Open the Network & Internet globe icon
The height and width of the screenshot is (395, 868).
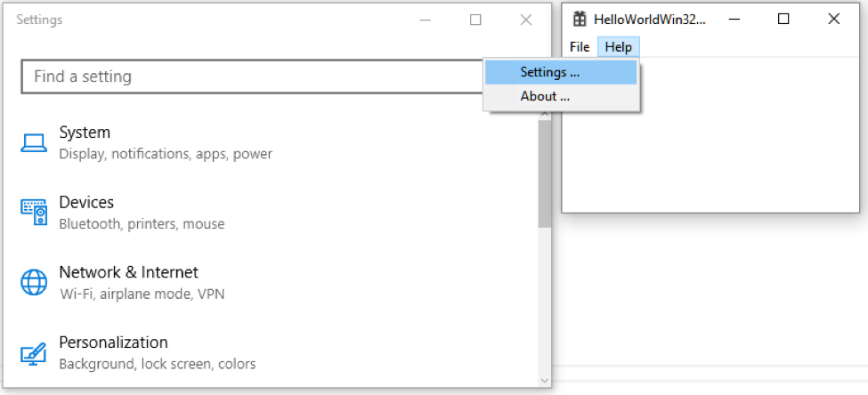tap(35, 282)
